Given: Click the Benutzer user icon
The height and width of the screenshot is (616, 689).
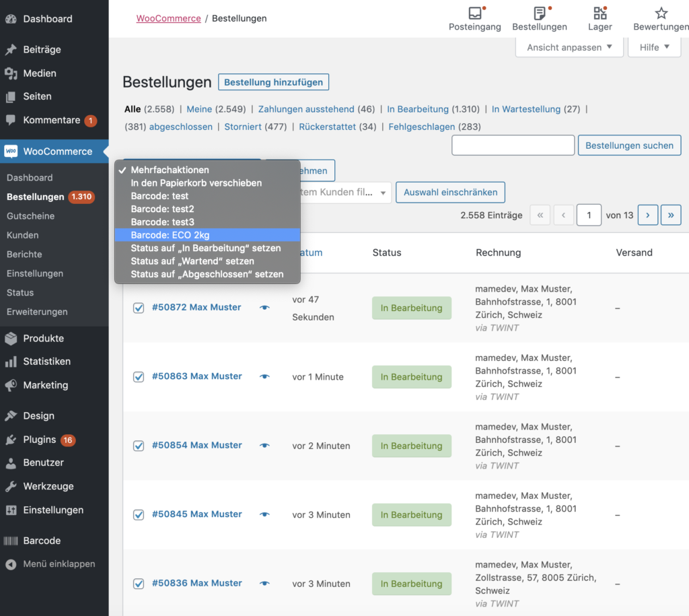Looking at the screenshot, I should (11, 463).
